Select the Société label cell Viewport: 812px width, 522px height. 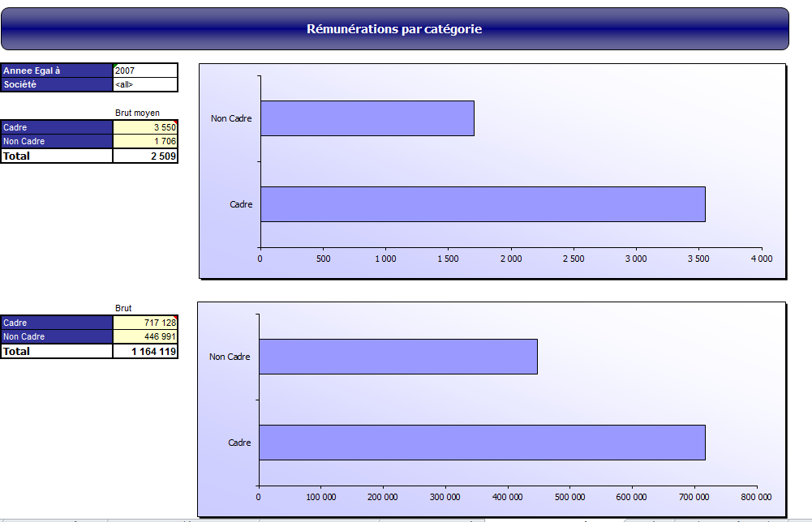pos(57,84)
